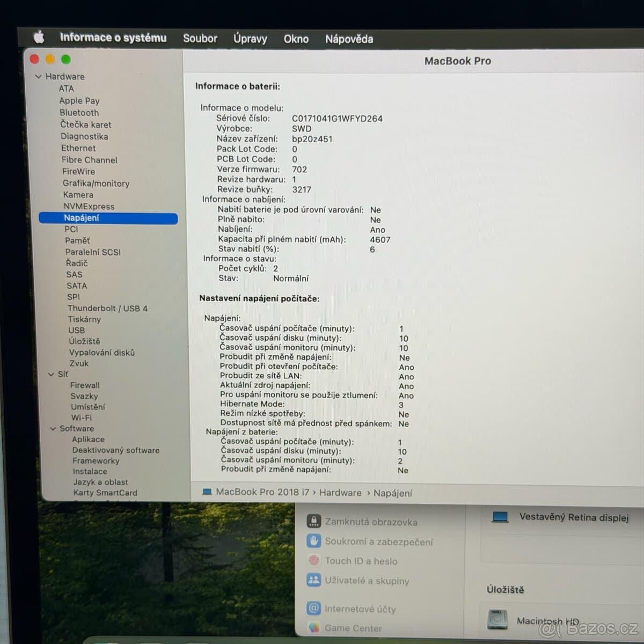Select Paralelní SCSI in sidebar
The image size is (644, 644).
93,252
